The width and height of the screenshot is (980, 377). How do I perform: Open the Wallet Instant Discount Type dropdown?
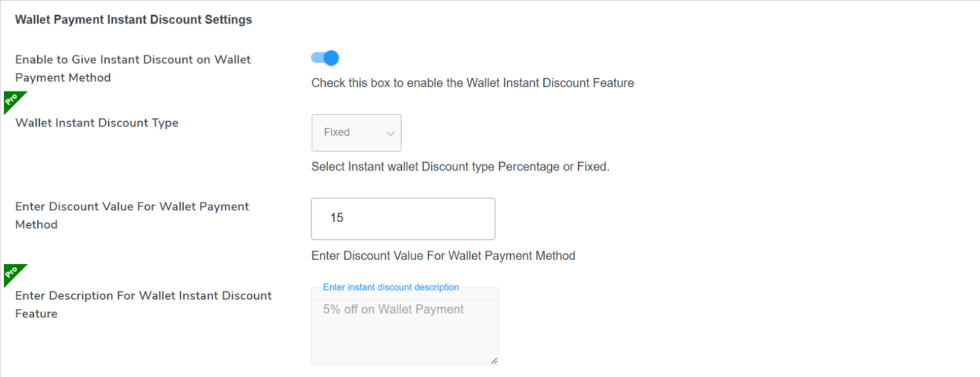point(356,132)
